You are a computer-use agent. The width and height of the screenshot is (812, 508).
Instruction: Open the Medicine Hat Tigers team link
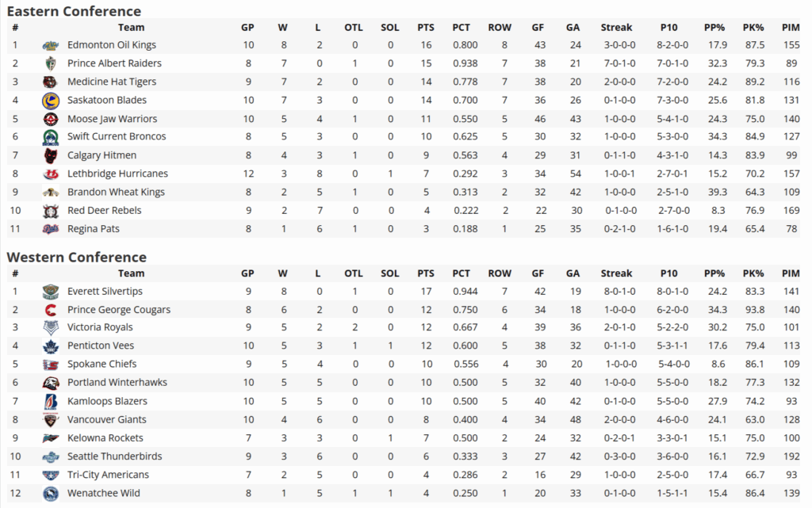[112, 82]
